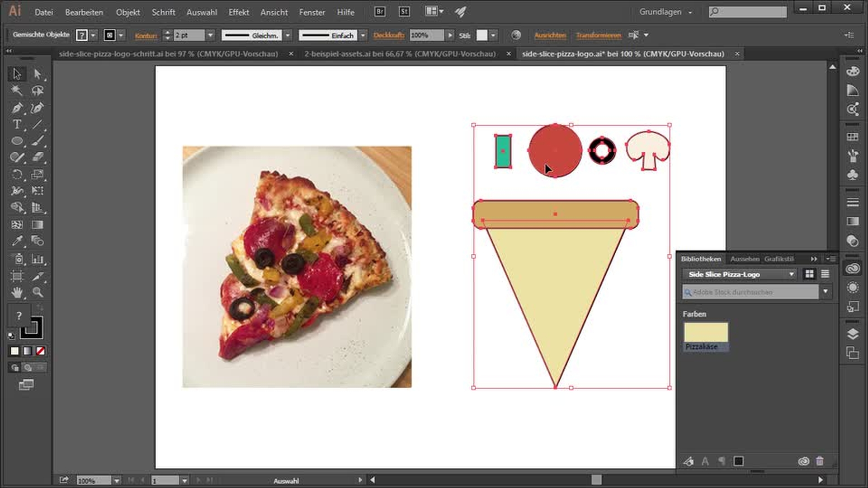Expand the Side Slice Pizza-Logo library dropdown
Image resolution: width=868 pixels, height=488 pixels.
tap(791, 274)
